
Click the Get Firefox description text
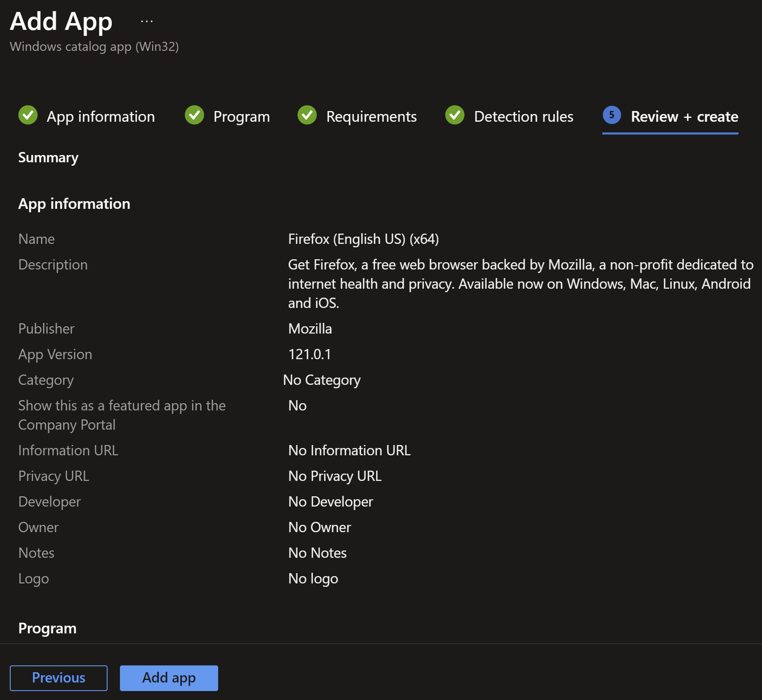521,284
